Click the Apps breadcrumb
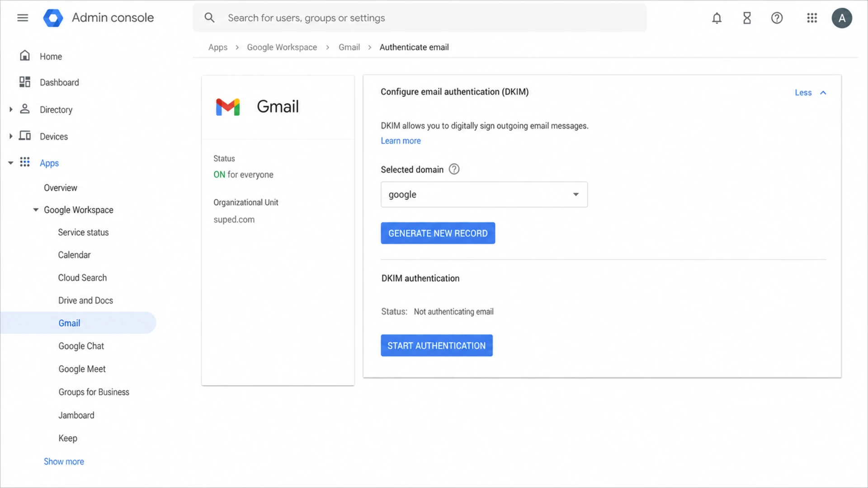The width and height of the screenshot is (868, 488). pos(218,47)
